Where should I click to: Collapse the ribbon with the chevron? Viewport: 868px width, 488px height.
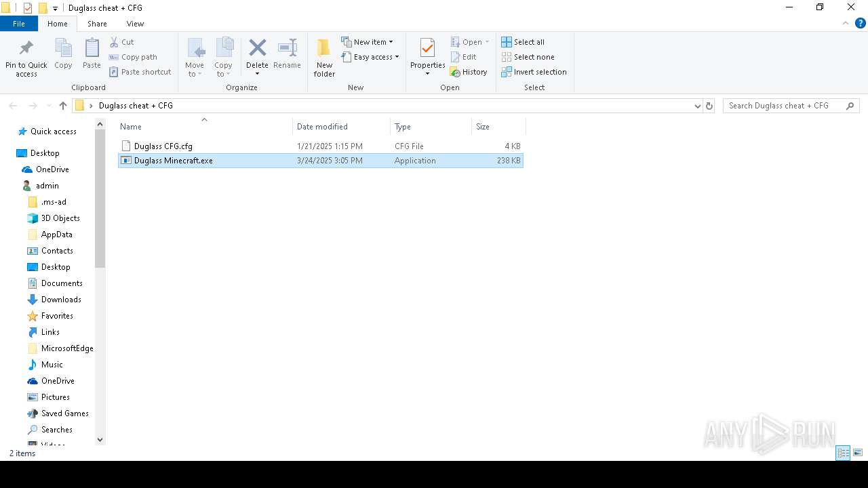pos(845,23)
